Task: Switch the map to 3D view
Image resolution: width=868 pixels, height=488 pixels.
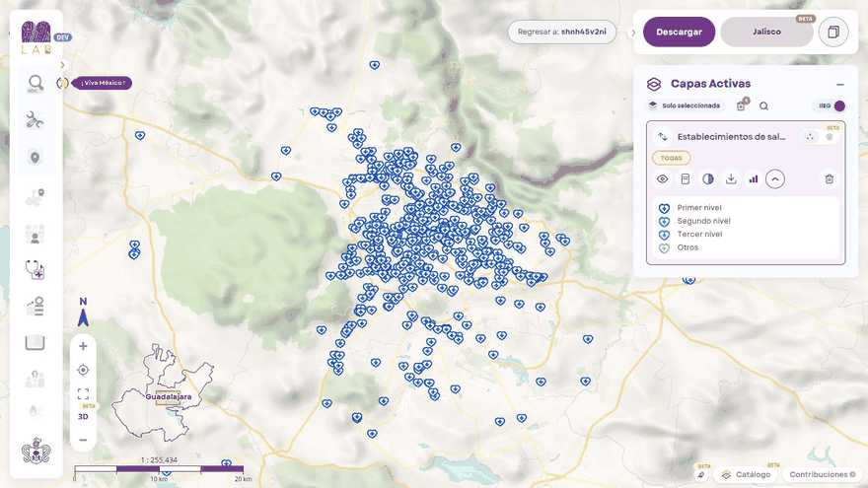Action: [83, 417]
